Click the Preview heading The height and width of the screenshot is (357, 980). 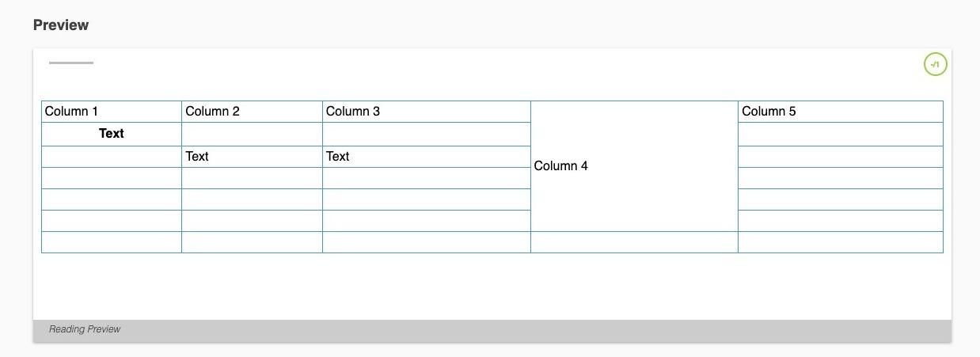(x=61, y=25)
